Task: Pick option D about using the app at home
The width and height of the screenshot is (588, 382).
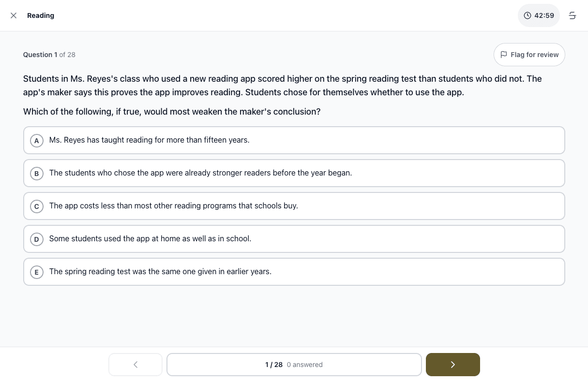Action: 294,239
